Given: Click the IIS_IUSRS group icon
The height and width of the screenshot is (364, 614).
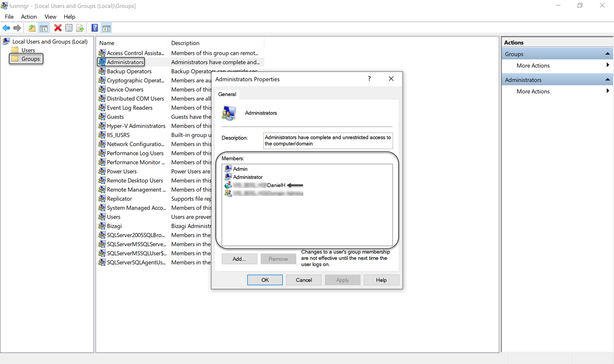Looking at the screenshot, I should point(102,135).
